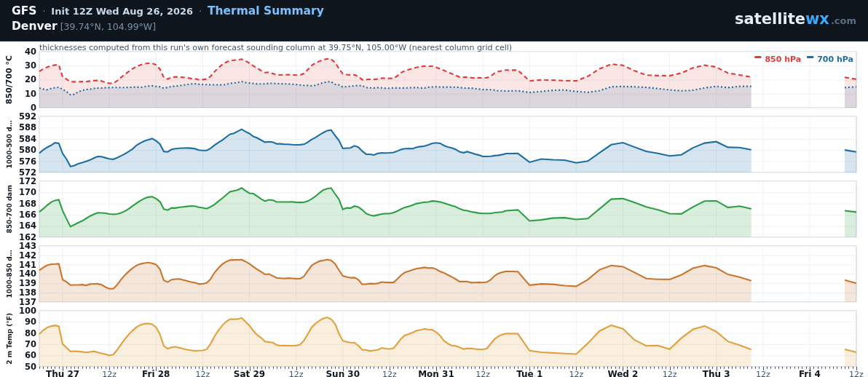Select the Fri 28 date label
Screen dimensions: 868x377
(156, 373)
